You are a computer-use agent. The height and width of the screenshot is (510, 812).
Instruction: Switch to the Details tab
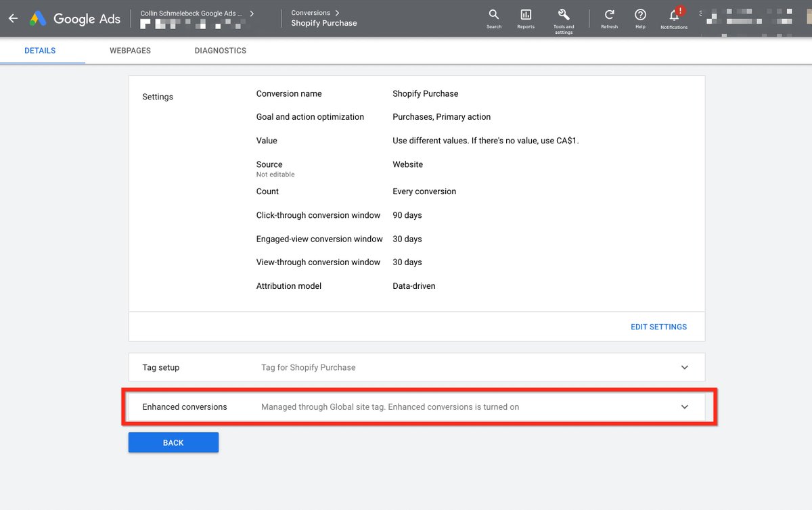[x=40, y=51]
